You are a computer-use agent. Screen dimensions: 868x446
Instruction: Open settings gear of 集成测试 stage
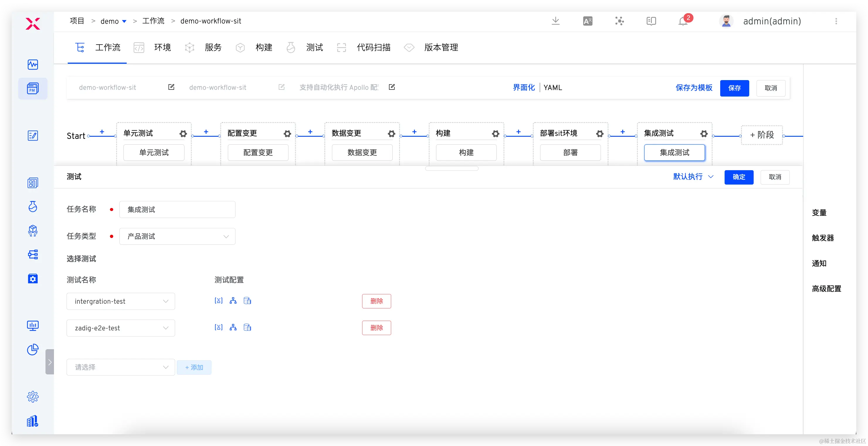[703, 134]
